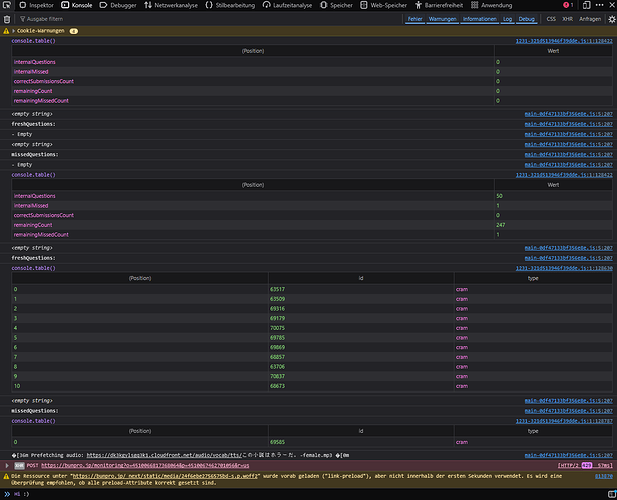617x500 pixels.
Task: Toggle the Informationen filter
Action: (480, 19)
